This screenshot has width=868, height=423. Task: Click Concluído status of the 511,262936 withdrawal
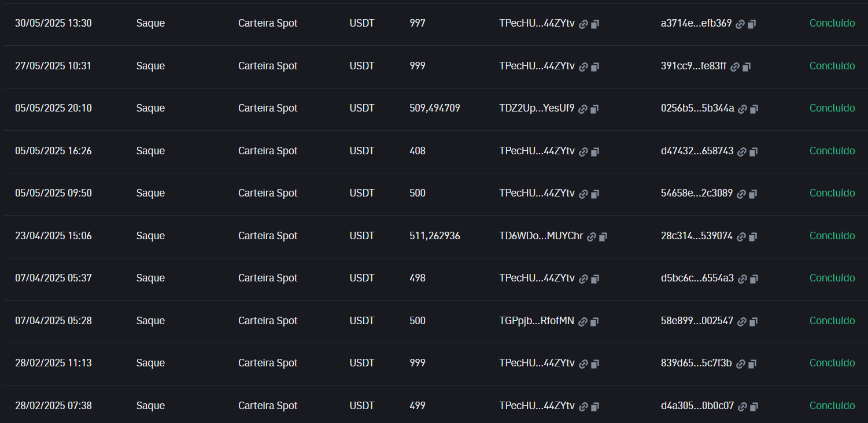click(832, 236)
